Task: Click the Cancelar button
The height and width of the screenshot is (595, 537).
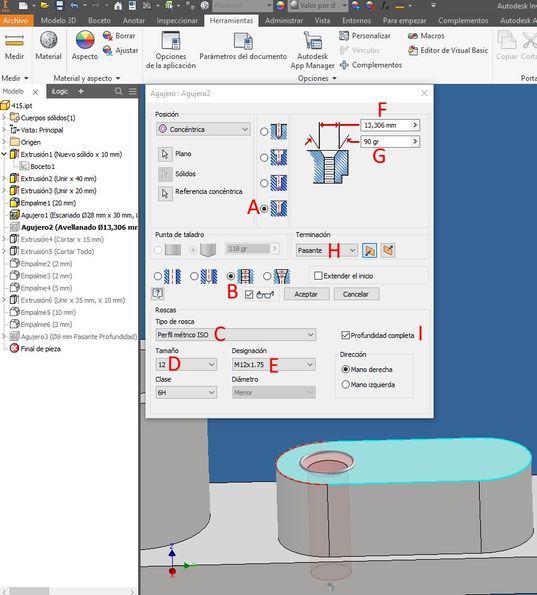Action: pos(356,294)
